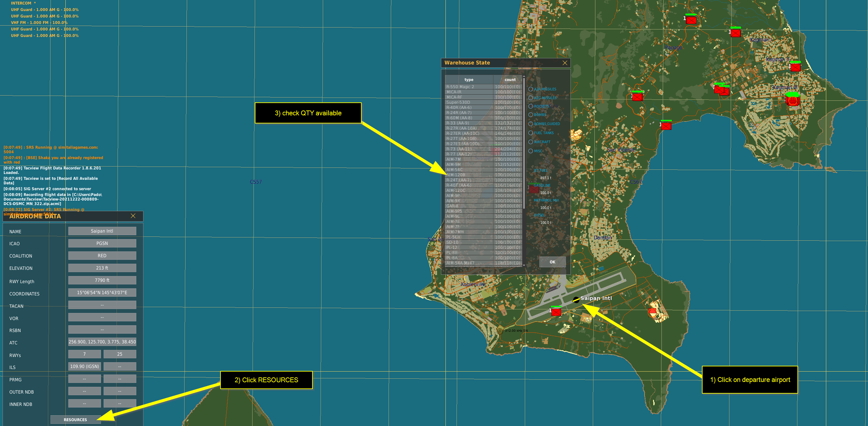Click the runway 25 field in RWYs row

point(119,354)
